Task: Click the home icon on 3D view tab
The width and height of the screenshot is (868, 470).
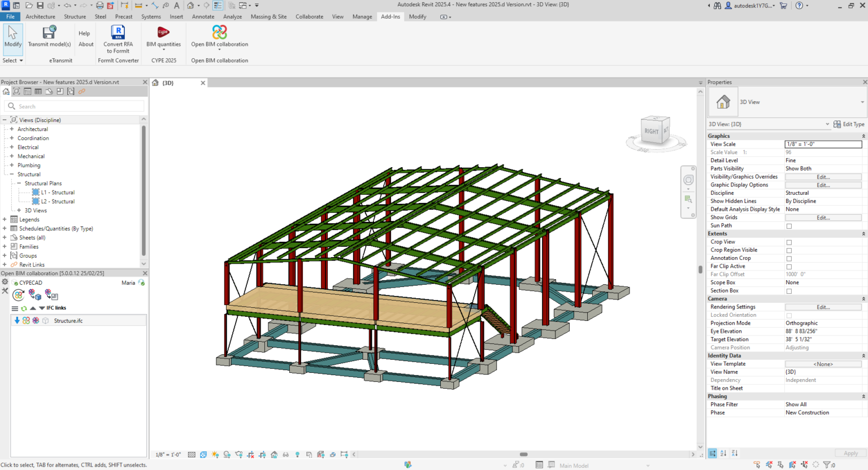Action: click(155, 83)
